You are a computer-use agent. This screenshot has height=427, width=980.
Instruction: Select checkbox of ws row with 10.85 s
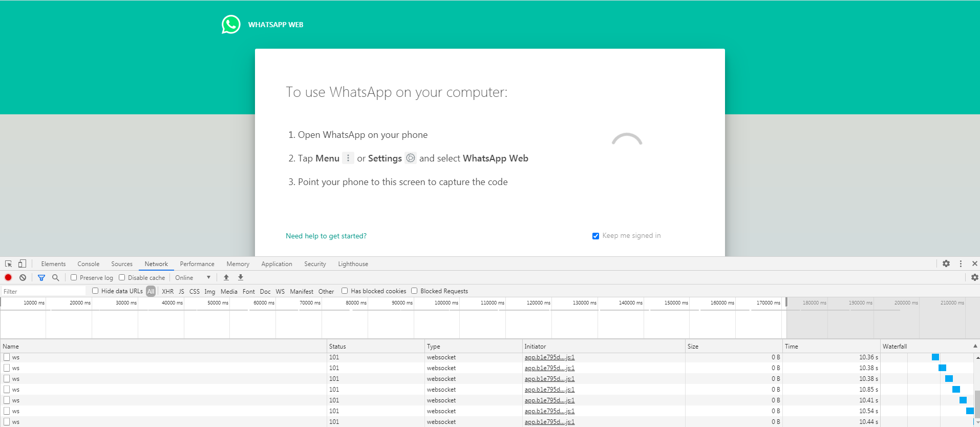pos(7,390)
